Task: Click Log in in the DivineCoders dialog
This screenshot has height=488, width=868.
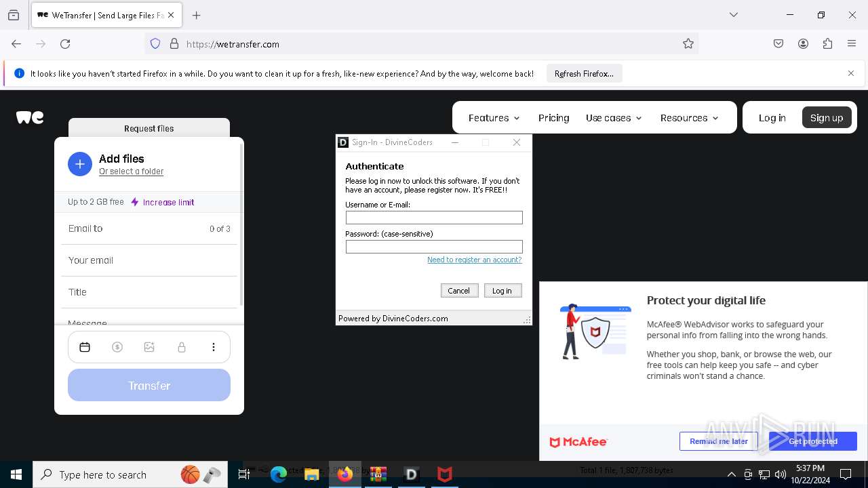Action: [x=502, y=290]
